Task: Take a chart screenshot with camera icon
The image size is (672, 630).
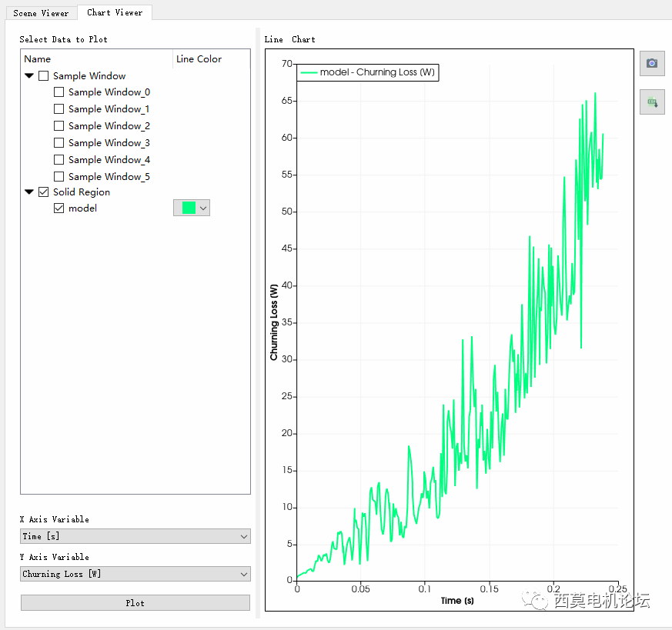Action: point(652,63)
